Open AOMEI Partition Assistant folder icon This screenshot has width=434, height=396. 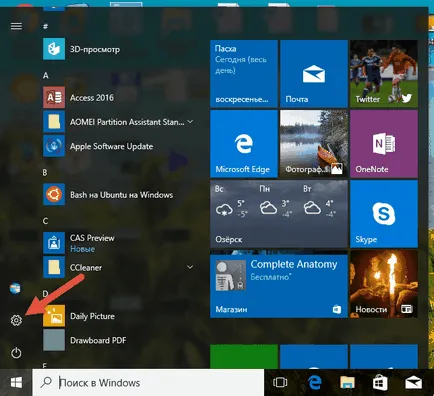coord(54,122)
